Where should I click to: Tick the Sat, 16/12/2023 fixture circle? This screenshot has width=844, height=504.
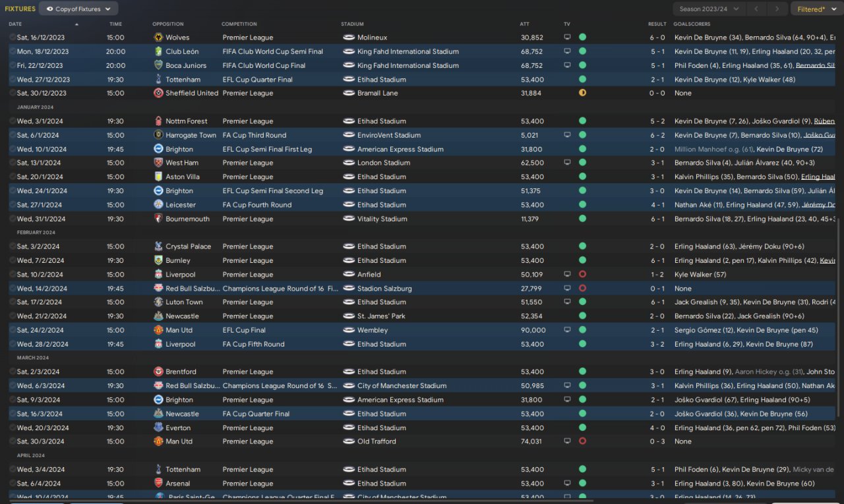click(13, 38)
